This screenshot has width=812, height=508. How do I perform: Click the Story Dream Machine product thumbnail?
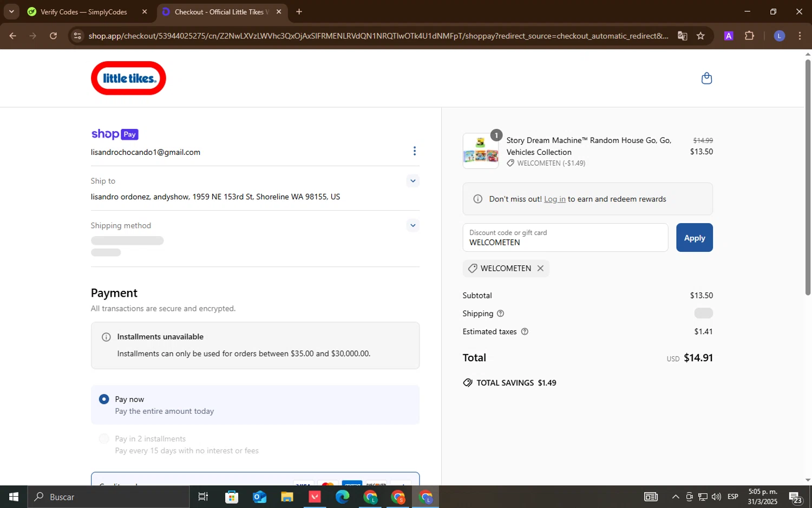click(481, 151)
